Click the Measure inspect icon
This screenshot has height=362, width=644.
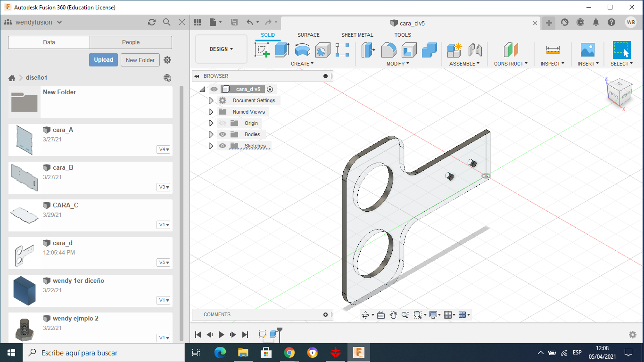(x=553, y=49)
